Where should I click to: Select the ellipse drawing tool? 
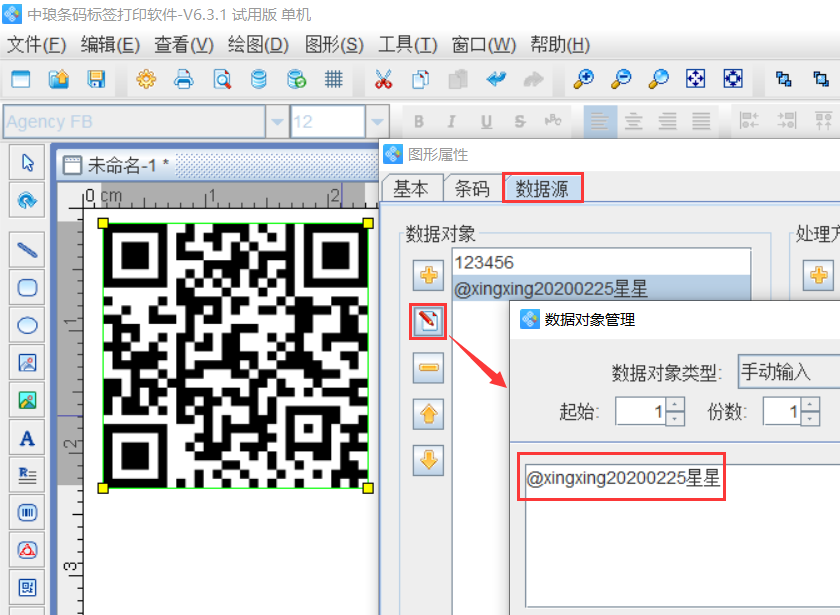tap(27, 325)
